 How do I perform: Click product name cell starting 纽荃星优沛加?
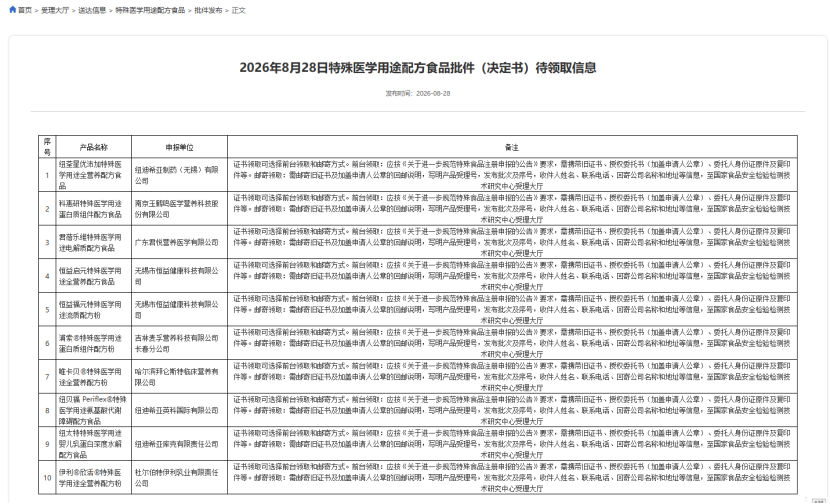[94, 175]
